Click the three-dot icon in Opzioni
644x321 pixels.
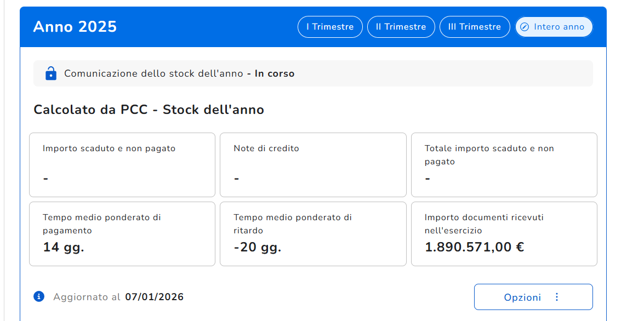pyautogui.click(x=557, y=297)
